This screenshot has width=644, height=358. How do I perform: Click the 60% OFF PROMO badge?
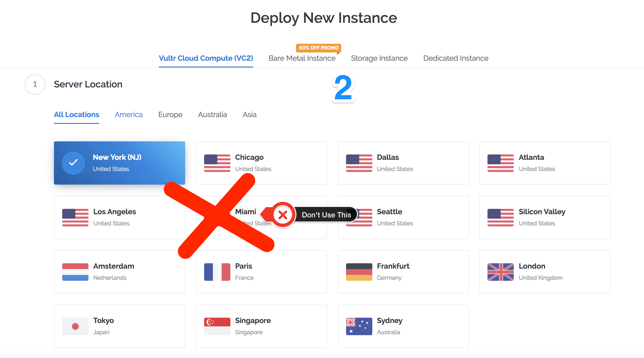pyautogui.click(x=319, y=48)
